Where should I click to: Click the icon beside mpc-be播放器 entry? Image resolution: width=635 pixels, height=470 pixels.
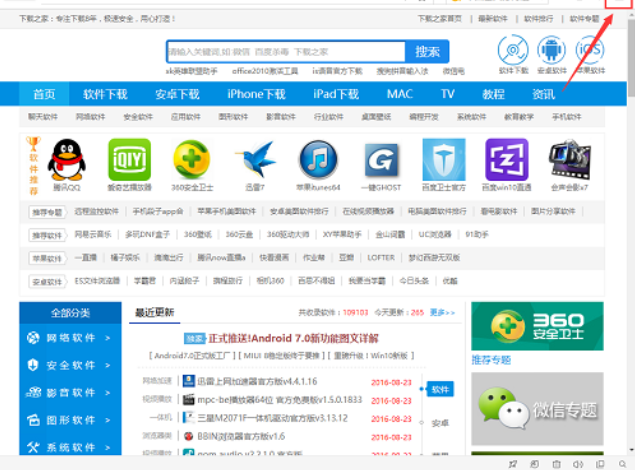pyautogui.click(x=188, y=400)
